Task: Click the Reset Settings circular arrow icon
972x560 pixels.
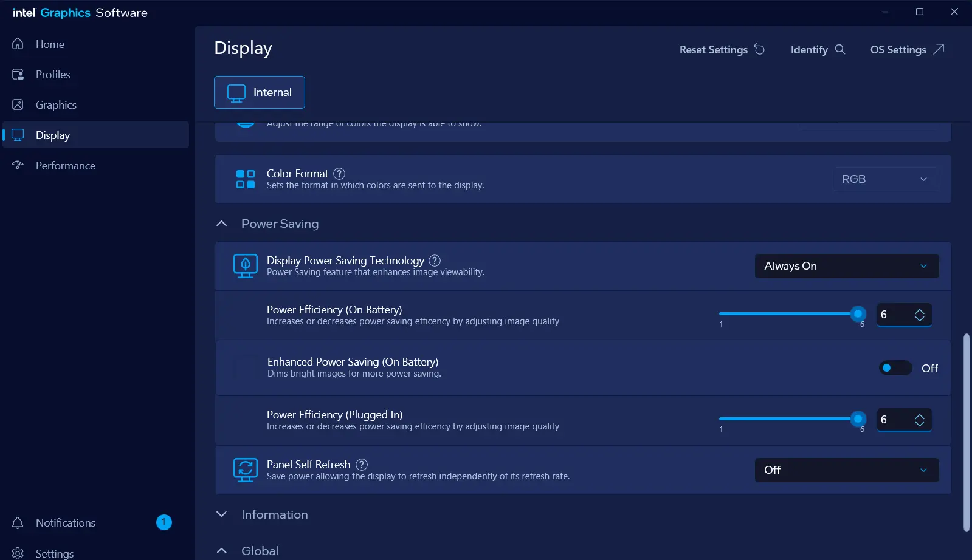Action: (759, 49)
